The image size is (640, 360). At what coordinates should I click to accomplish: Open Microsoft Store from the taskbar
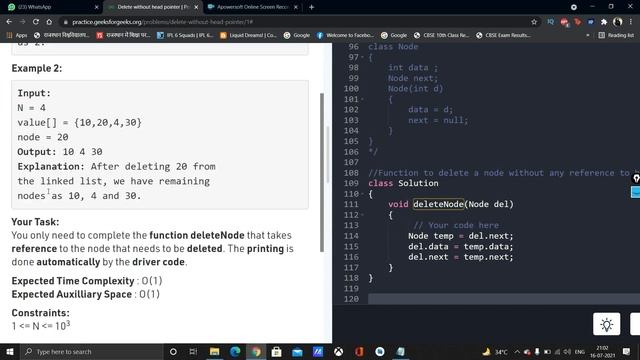point(276,351)
